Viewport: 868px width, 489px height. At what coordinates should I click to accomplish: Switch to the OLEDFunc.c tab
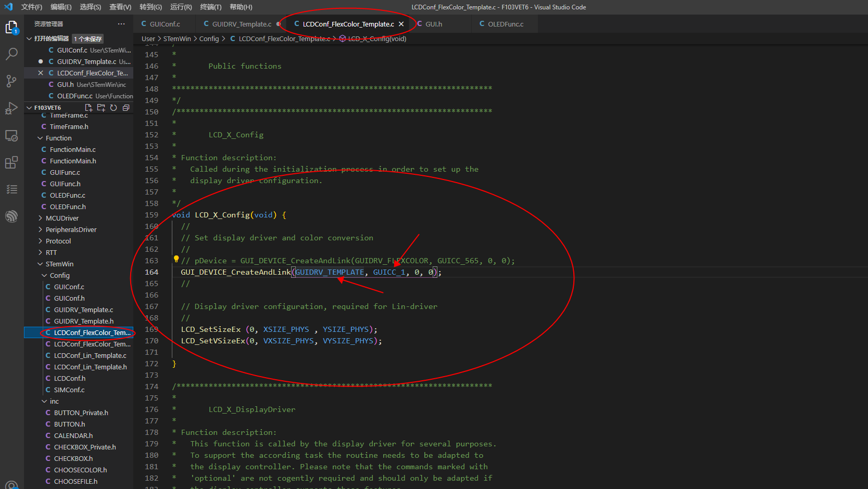click(x=505, y=24)
